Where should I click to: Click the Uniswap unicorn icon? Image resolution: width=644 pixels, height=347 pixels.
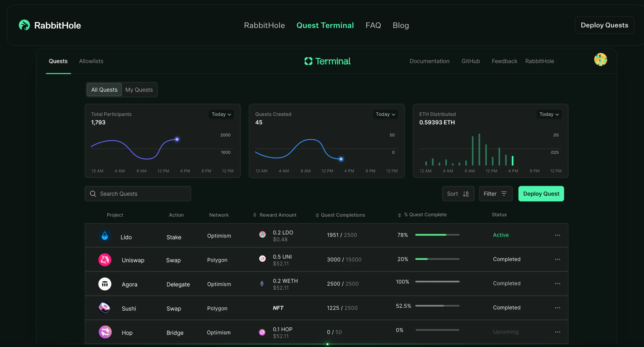tap(105, 260)
